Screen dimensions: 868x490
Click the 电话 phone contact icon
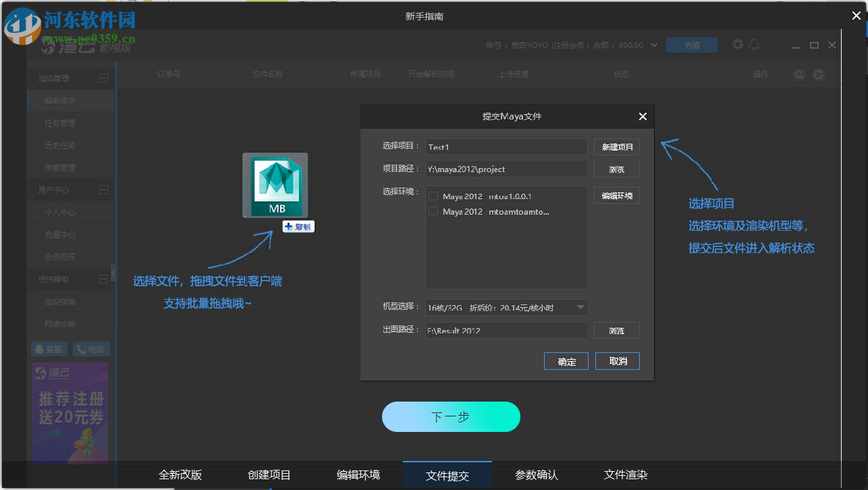point(91,348)
